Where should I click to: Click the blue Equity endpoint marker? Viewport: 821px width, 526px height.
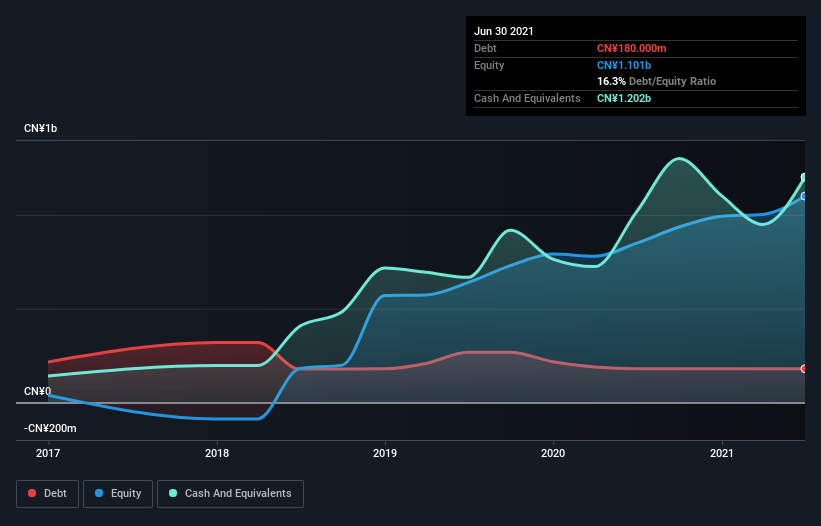[804, 196]
